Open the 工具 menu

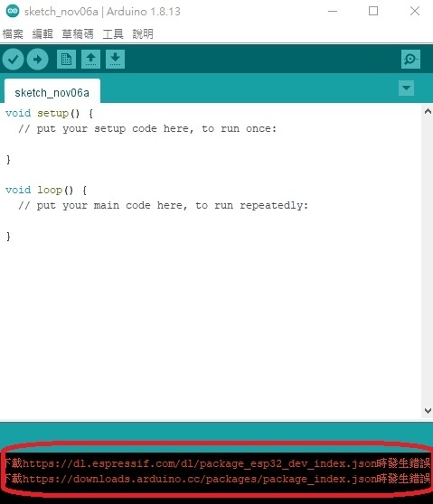113,33
